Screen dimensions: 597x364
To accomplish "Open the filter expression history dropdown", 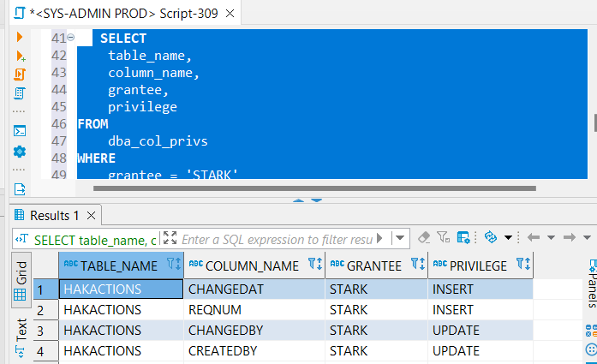I will [399, 237].
